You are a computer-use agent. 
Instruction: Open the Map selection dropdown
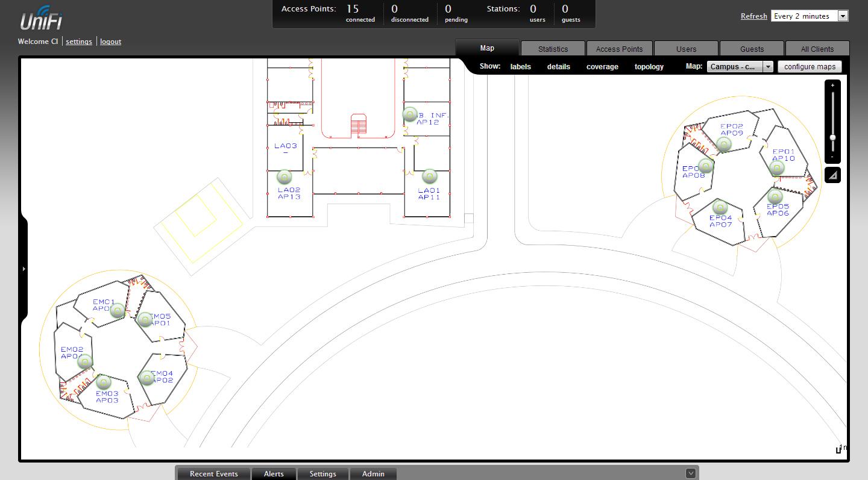pos(740,67)
